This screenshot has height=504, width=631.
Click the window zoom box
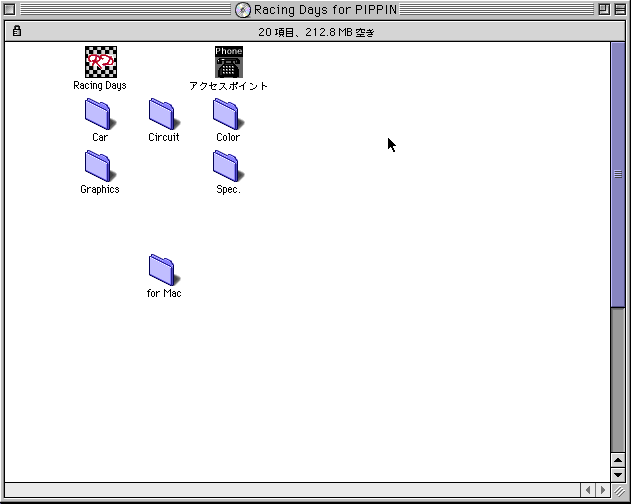(604, 9)
